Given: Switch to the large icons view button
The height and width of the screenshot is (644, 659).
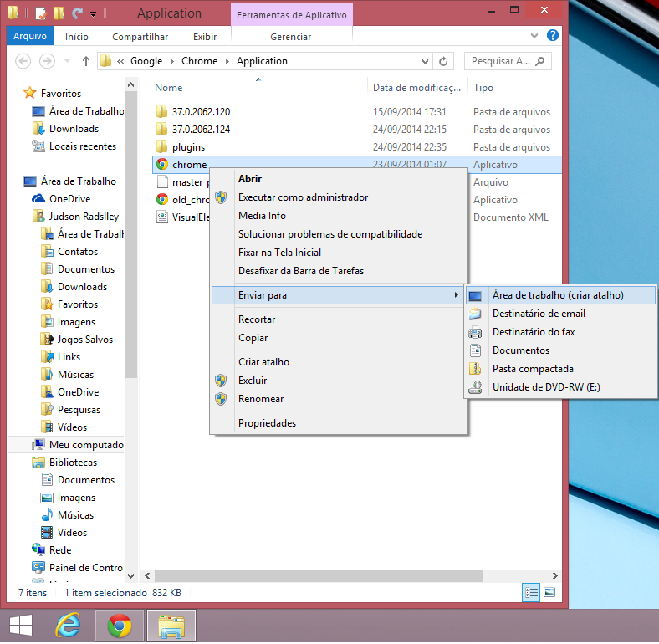Looking at the screenshot, I should click(x=549, y=592).
